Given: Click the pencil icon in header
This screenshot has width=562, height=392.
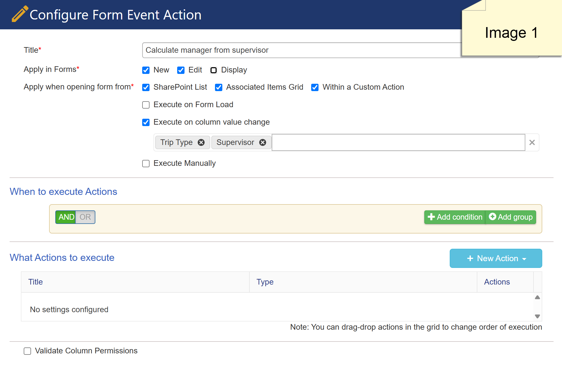Looking at the screenshot, I should [x=20, y=14].
